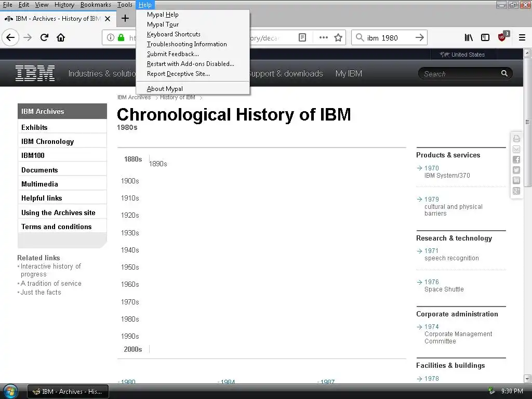Open the File menu
532x399 pixels.
7,5
